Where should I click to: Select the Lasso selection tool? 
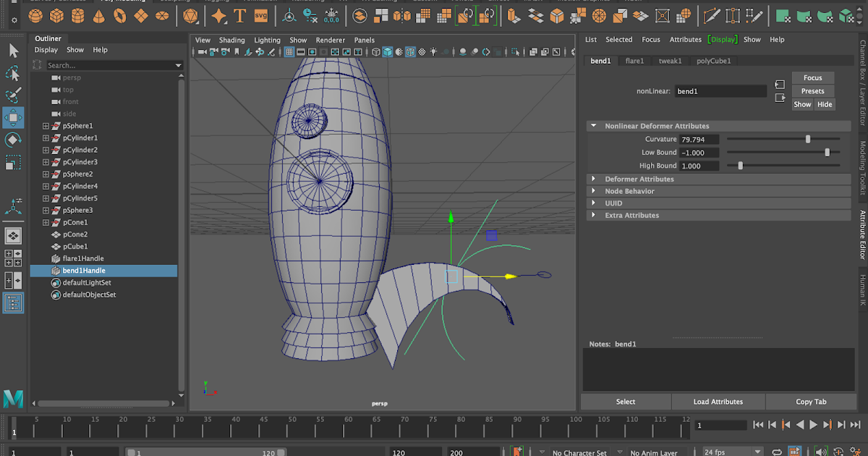click(x=12, y=73)
